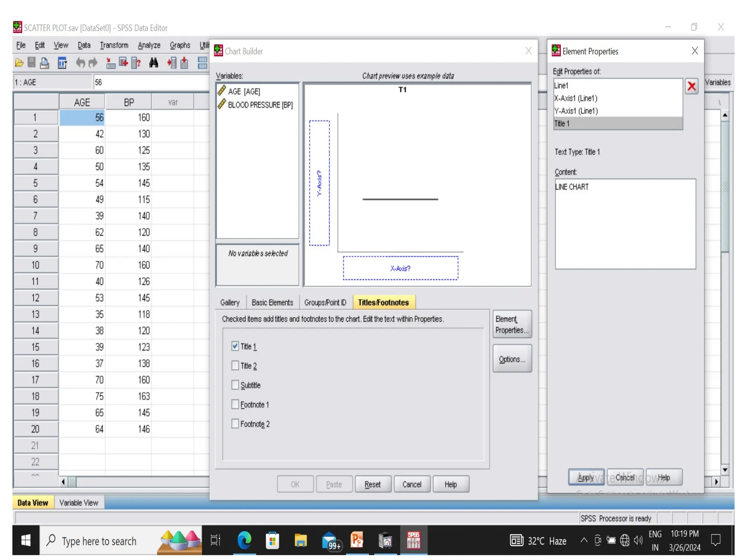Click the Open data file toolbar icon

pyautogui.click(x=19, y=63)
